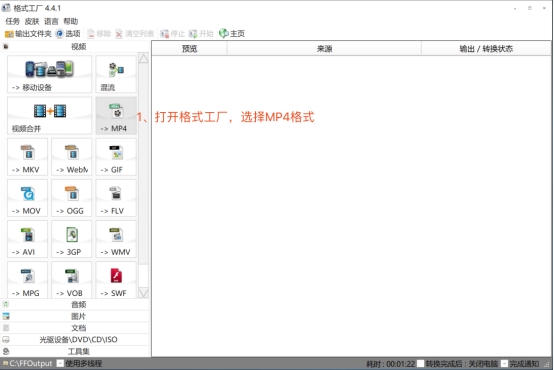This screenshot has width=554, height=370.
Task: Open the 任务 menu
Action: [12, 22]
